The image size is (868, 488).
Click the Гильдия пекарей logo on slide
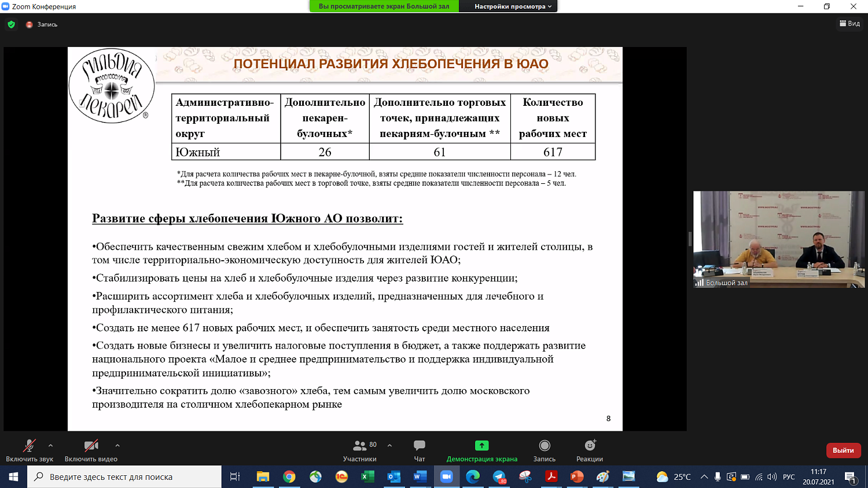(112, 86)
